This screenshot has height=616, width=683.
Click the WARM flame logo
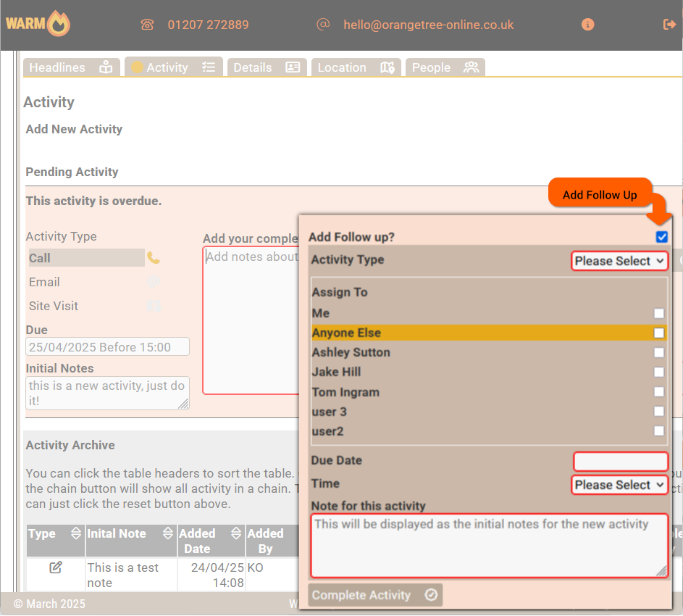[38, 24]
